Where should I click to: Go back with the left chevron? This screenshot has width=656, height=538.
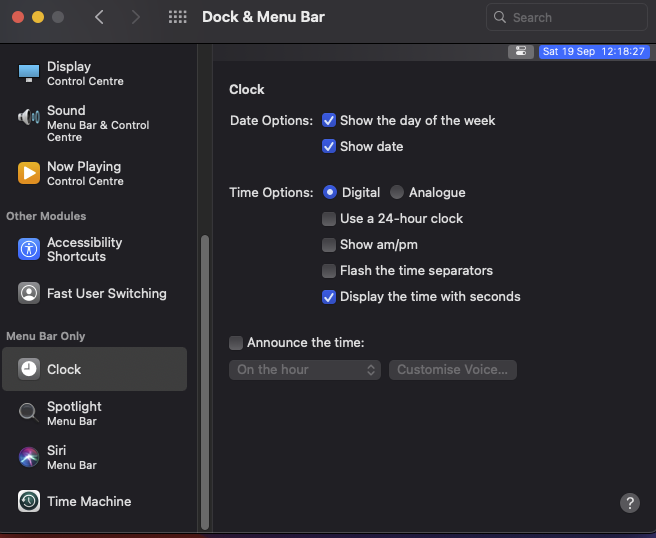[99, 17]
